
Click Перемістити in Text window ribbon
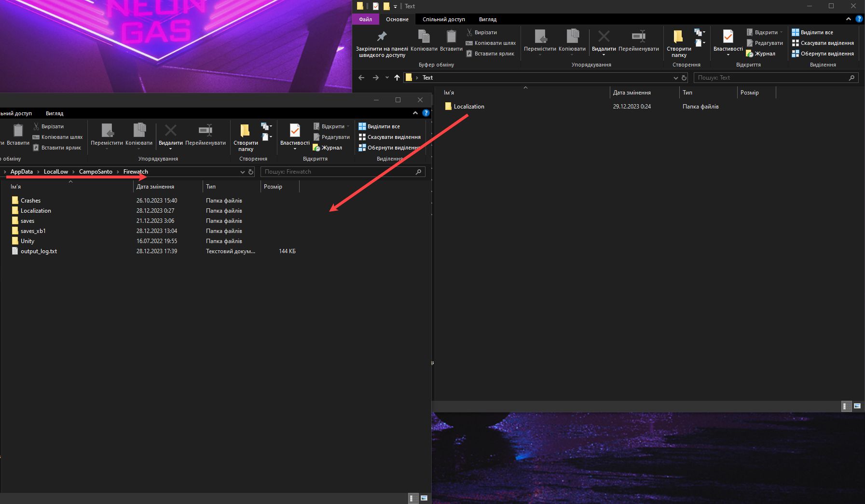[x=540, y=41]
